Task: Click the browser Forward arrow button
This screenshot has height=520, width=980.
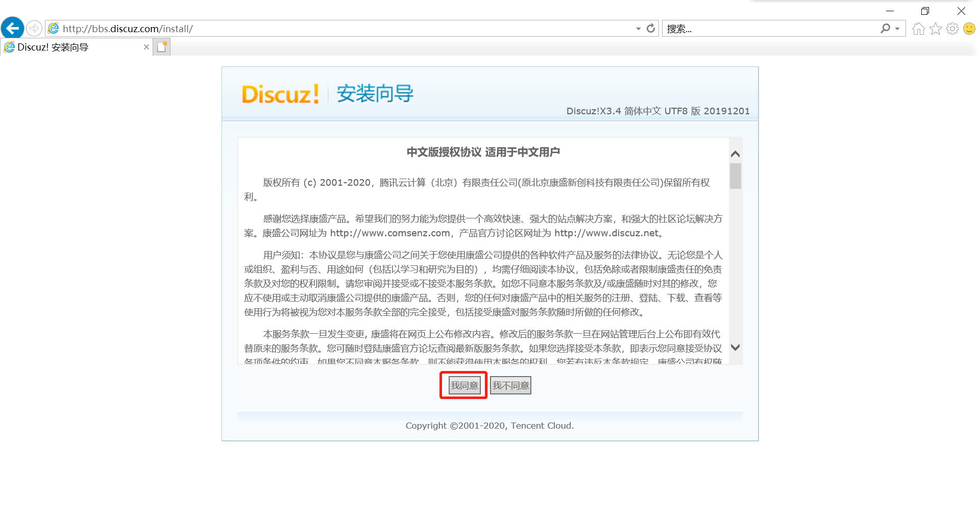Action: tap(34, 28)
